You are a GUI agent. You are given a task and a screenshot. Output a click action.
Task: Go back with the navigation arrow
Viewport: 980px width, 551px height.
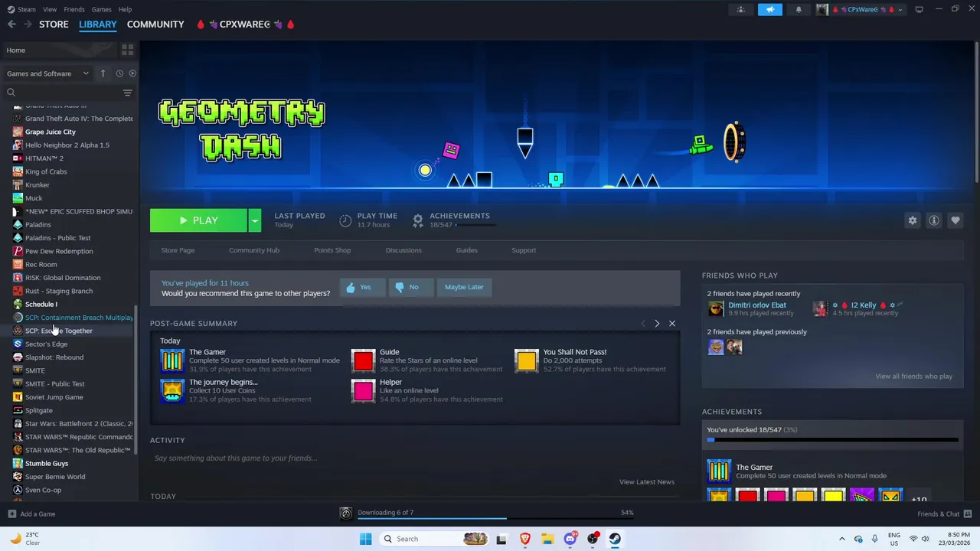11,24
